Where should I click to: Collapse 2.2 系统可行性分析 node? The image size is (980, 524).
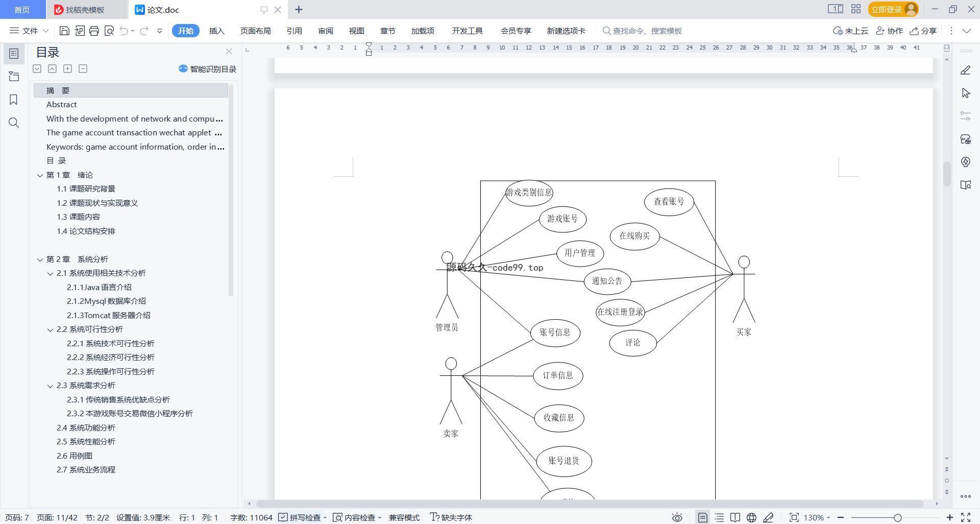[50, 329]
